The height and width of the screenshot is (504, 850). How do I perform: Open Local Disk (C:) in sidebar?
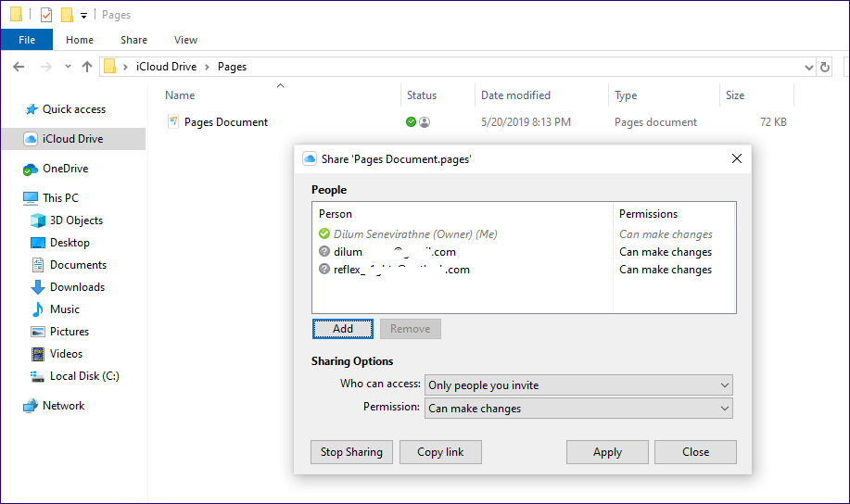[84, 376]
